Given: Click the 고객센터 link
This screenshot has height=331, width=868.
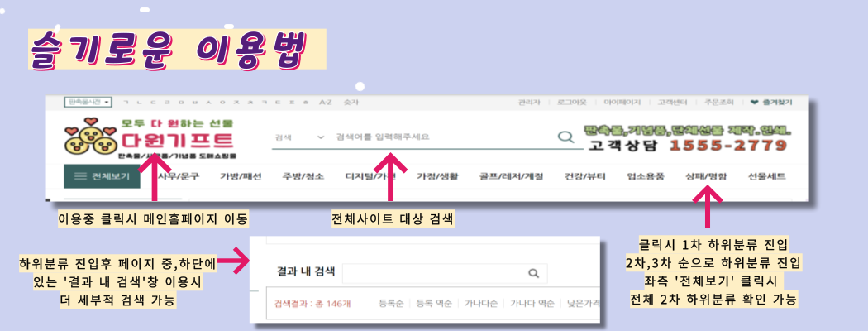Looking at the screenshot, I should 673,102.
